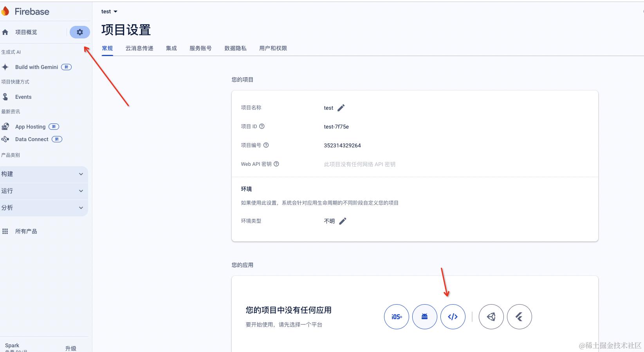Expand the 运行 product category

44,191
